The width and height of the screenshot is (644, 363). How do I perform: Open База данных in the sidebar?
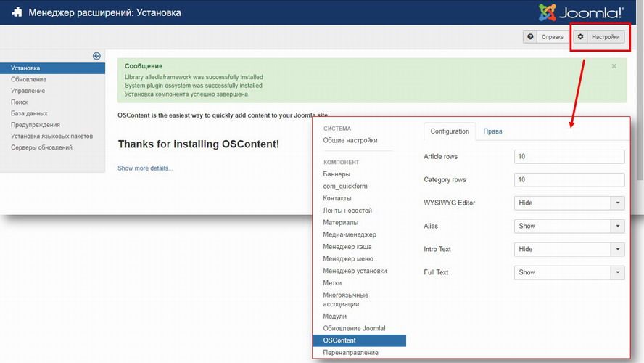29,113
